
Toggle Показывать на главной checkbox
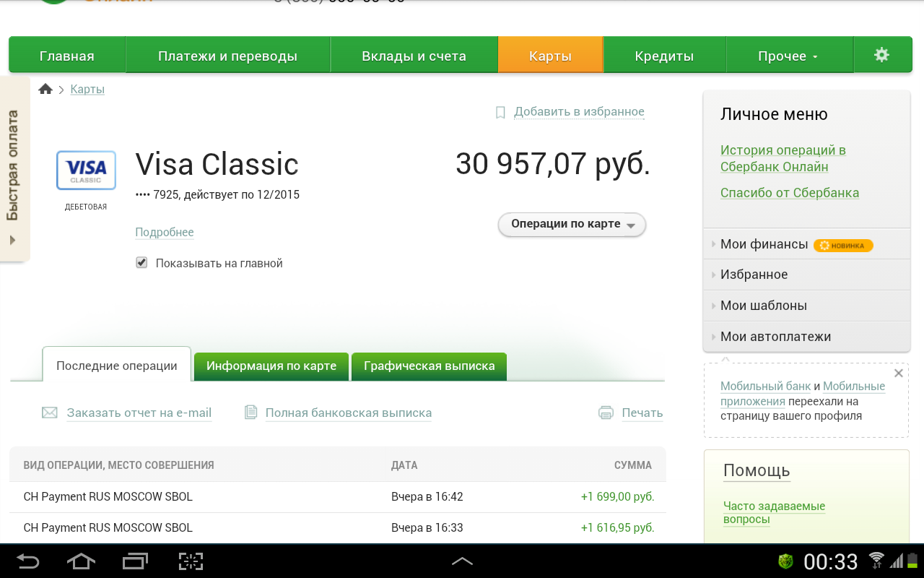point(141,263)
